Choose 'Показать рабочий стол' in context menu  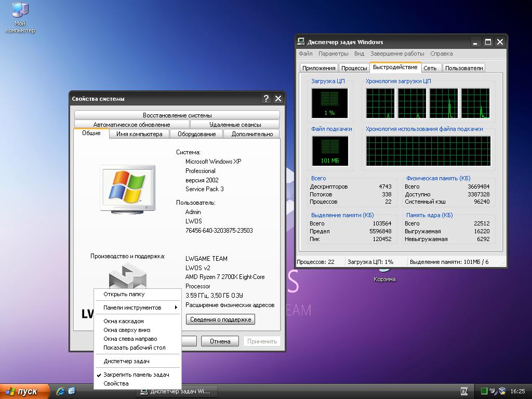pos(134,348)
